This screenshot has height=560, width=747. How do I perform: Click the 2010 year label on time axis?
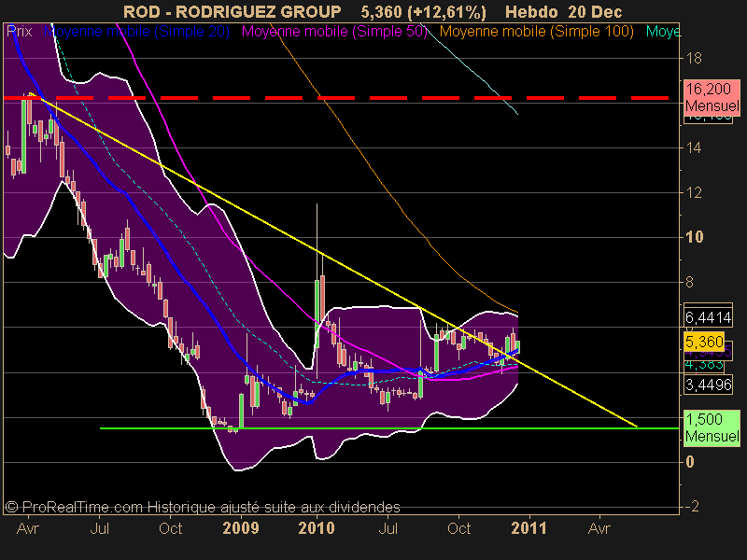[x=317, y=528]
